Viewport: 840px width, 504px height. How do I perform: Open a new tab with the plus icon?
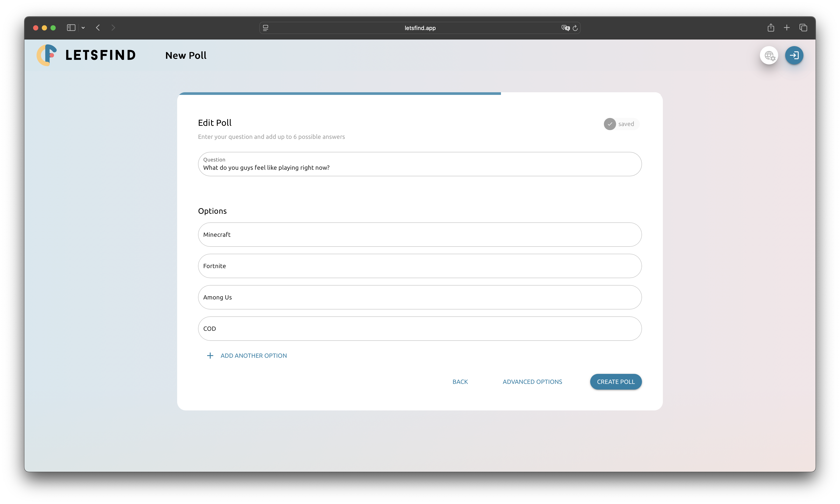pyautogui.click(x=787, y=28)
